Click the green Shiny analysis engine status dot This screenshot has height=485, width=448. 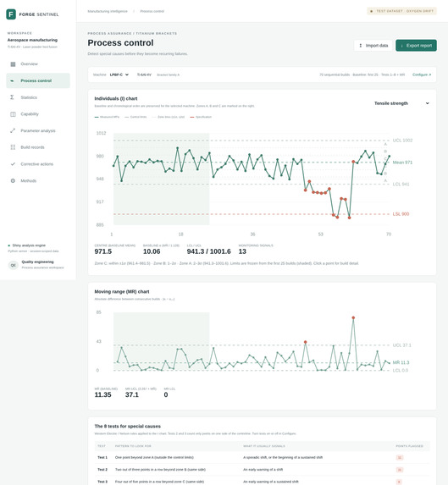tap(9, 245)
